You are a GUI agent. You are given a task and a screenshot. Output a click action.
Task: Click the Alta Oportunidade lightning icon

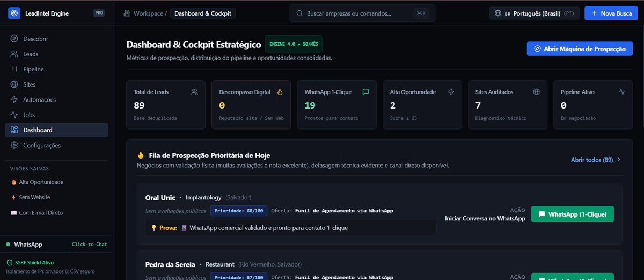pyautogui.click(x=451, y=92)
